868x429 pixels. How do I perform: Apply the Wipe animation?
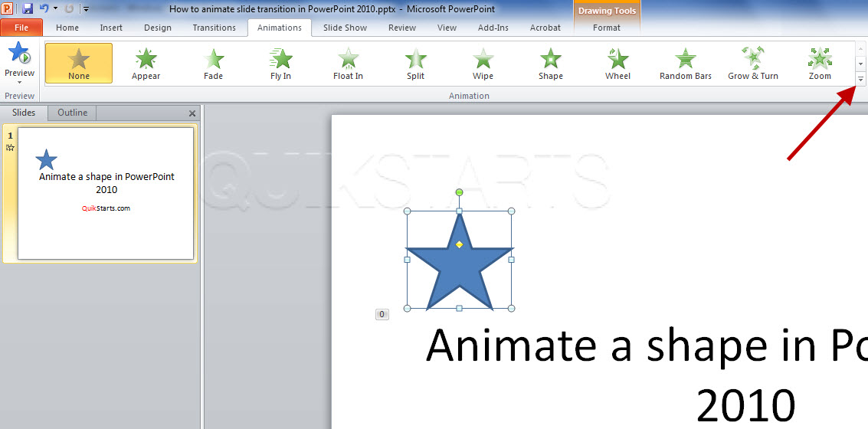[483, 63]
